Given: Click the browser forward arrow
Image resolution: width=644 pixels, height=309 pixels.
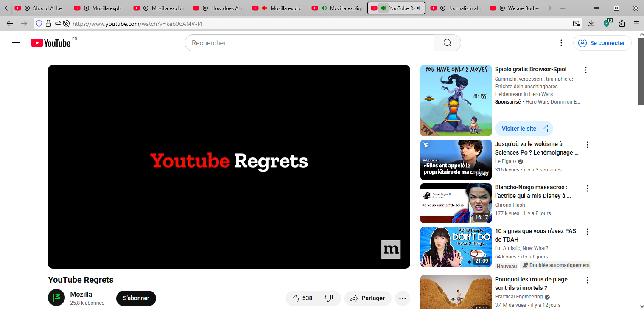Looking at the screenshot, I should pyautogui.click(x=24, y=24).
